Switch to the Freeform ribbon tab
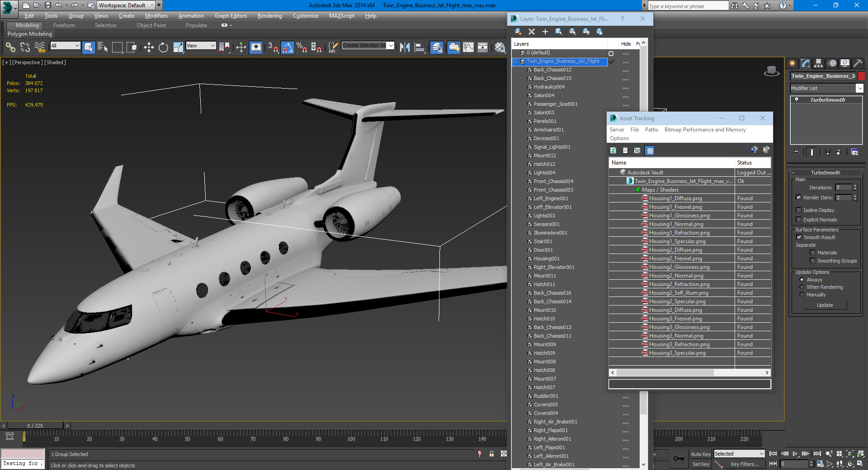 [64, 25]
